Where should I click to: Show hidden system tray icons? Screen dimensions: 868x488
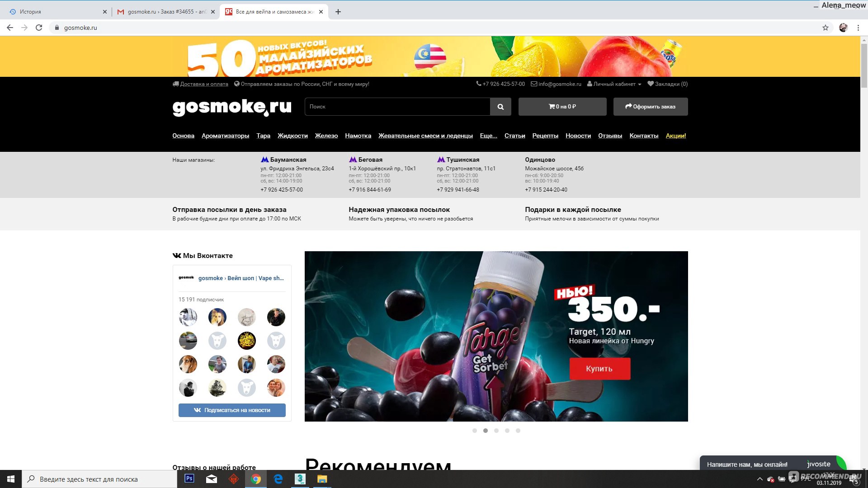coord(759,479)
